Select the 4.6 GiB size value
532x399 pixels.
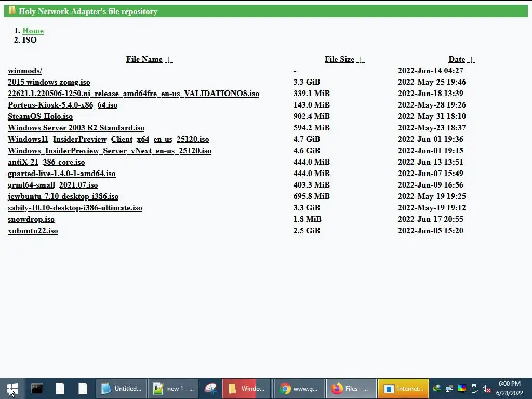307,151
